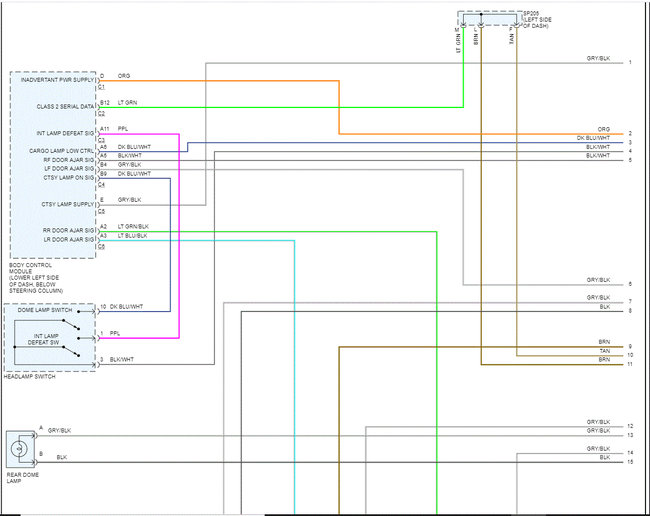Click the Int Lamp Defeat SW symbol
Viewport: 650px width, 516px height.
click(x=46, y=339)
